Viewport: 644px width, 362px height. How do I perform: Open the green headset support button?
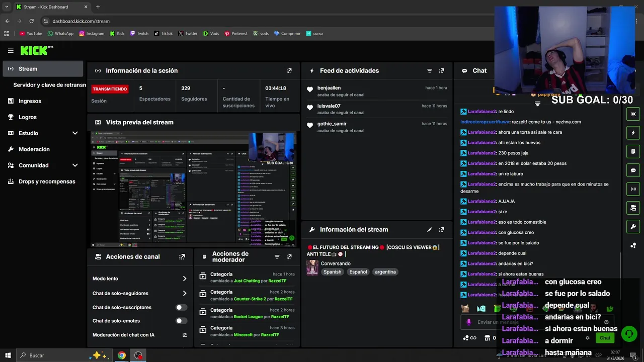[x=628, y=334]
